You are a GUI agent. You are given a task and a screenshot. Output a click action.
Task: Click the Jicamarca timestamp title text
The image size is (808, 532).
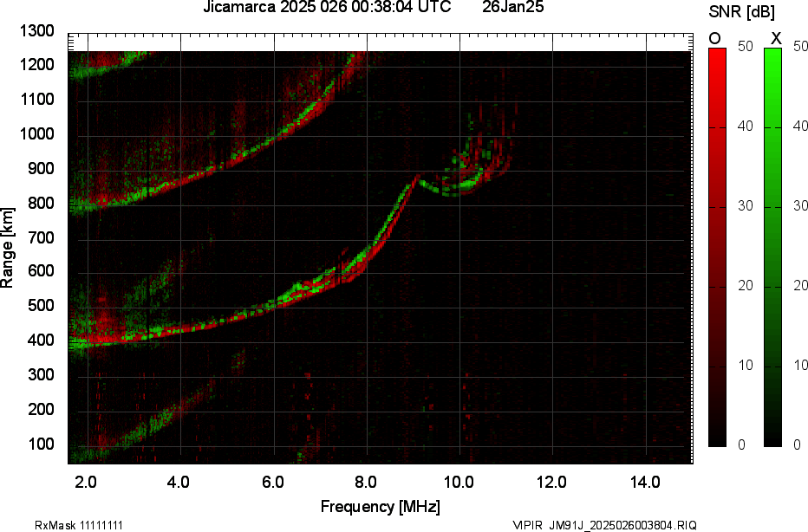click(327, 7)
